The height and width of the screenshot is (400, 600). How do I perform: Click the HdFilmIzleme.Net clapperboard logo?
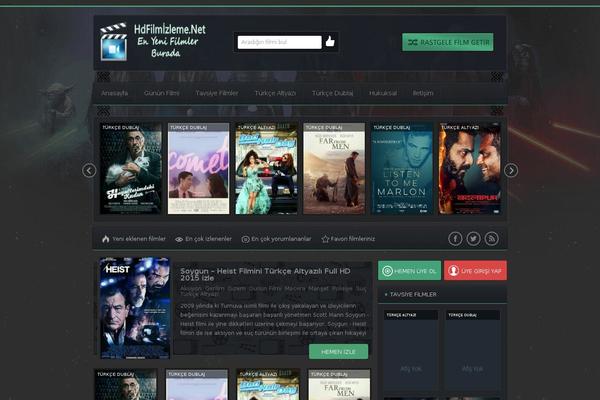pos(113,42)
